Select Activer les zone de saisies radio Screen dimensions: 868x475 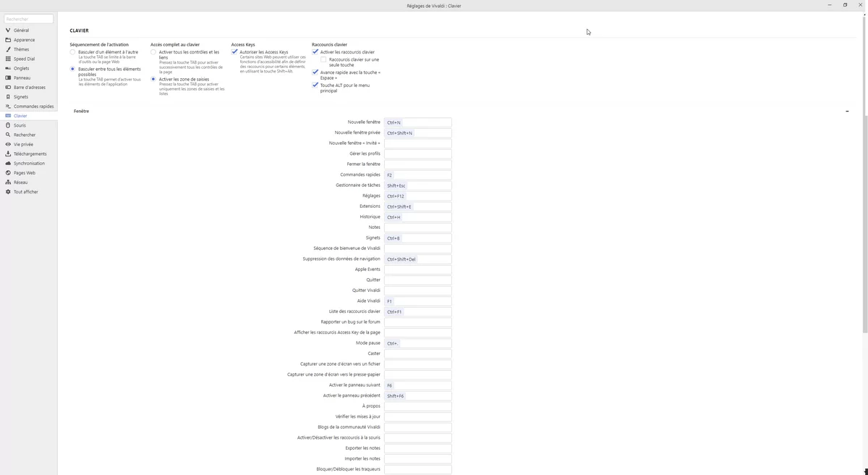(x=153, y=79)
